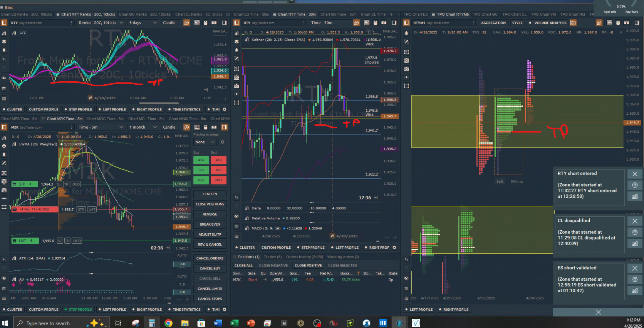644x328 pixels.
Task: Select rectangle tool in RTY 30m chart sidebar
Action: tap(236, 102)
